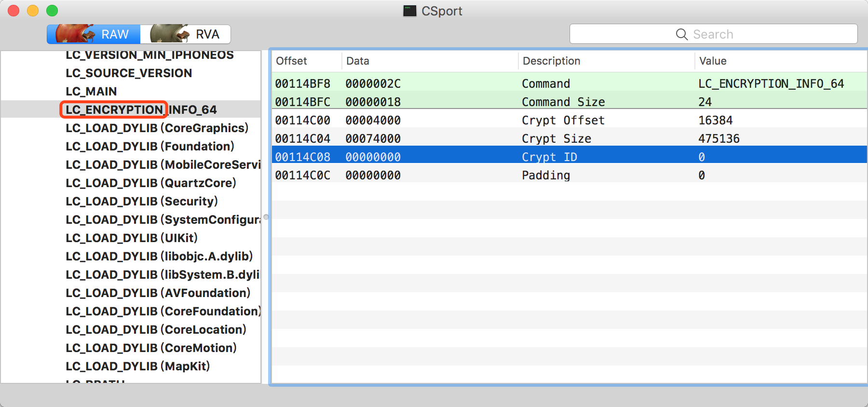Select LC_SOURCE_VERSION in the sidebar
The image size is (868, 407).
click(x=129, y=73)
